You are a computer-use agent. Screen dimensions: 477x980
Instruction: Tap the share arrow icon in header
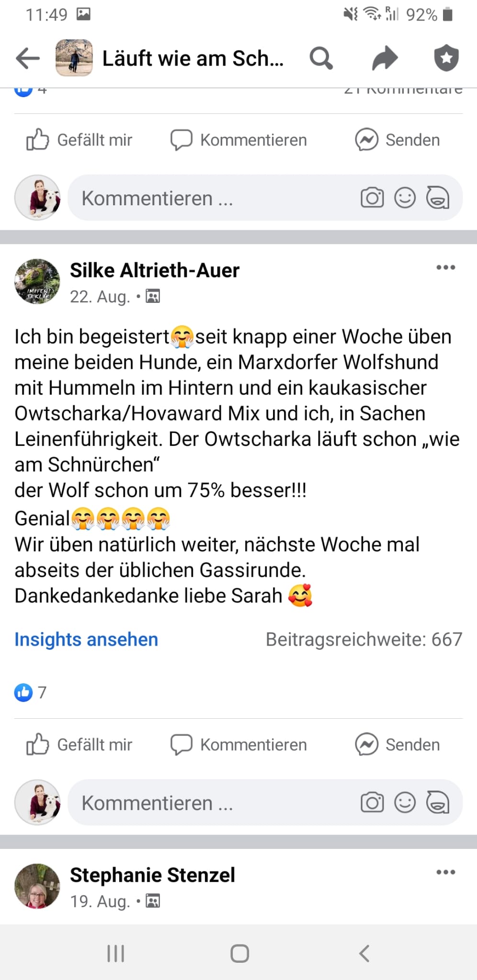point(385,58)
